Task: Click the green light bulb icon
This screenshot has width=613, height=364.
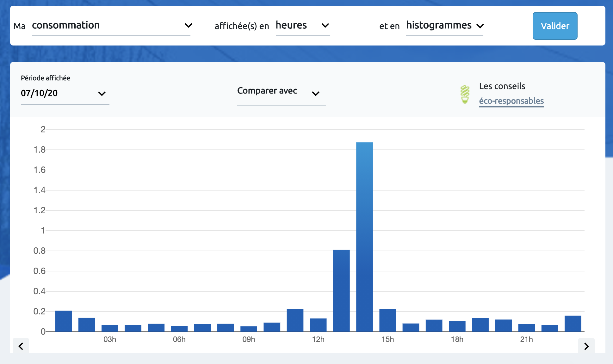Action: coord(465,94)
